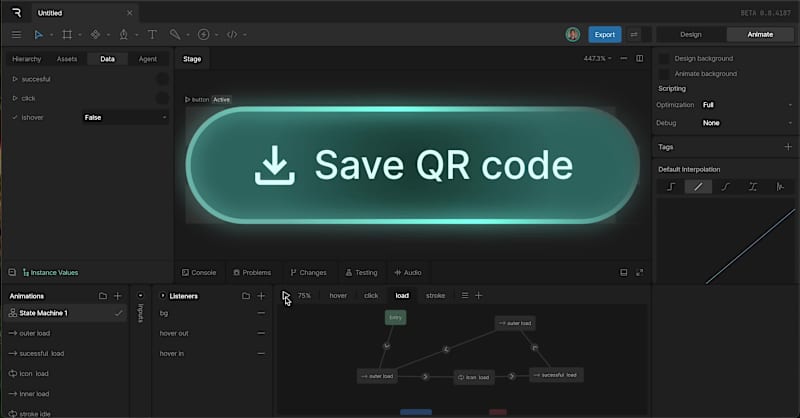Toggle Design background checkbox

(x=664, y=59)
